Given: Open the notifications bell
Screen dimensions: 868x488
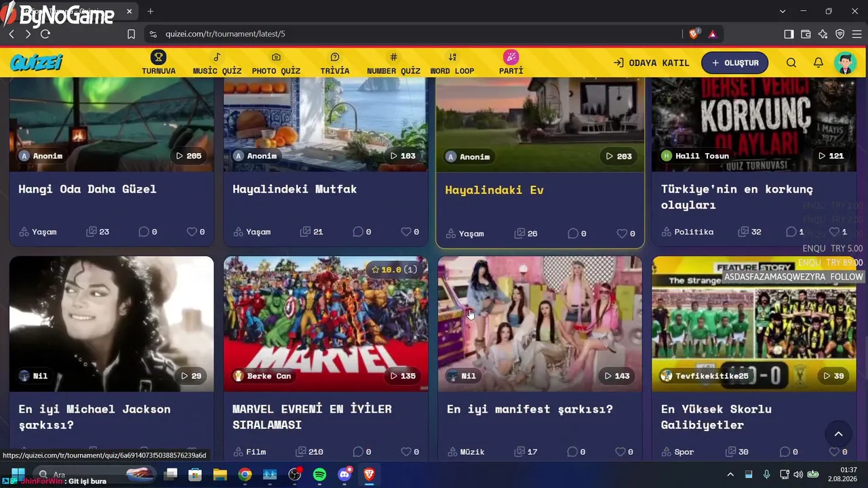Looking at the screenshot, I should click(818, 63).
